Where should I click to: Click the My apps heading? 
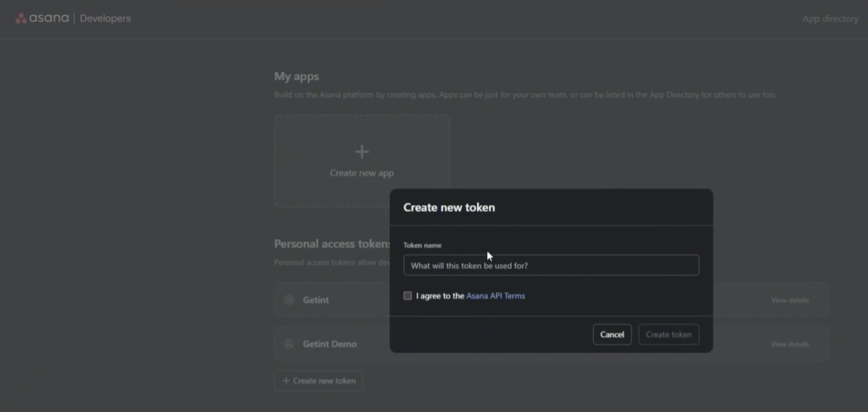296,76
